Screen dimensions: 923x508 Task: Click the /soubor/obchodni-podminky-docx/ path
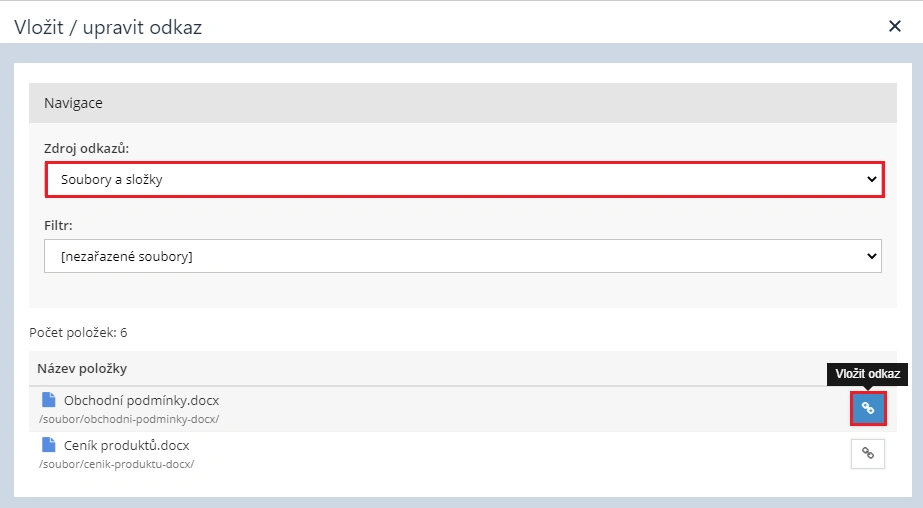point(128,419)
